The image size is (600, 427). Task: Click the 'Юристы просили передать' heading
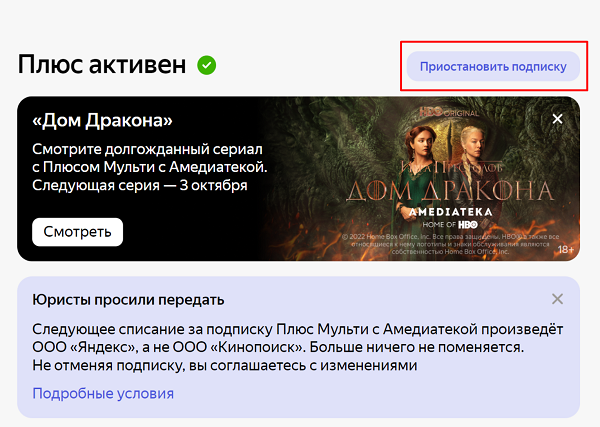click(x=128, y=300)
